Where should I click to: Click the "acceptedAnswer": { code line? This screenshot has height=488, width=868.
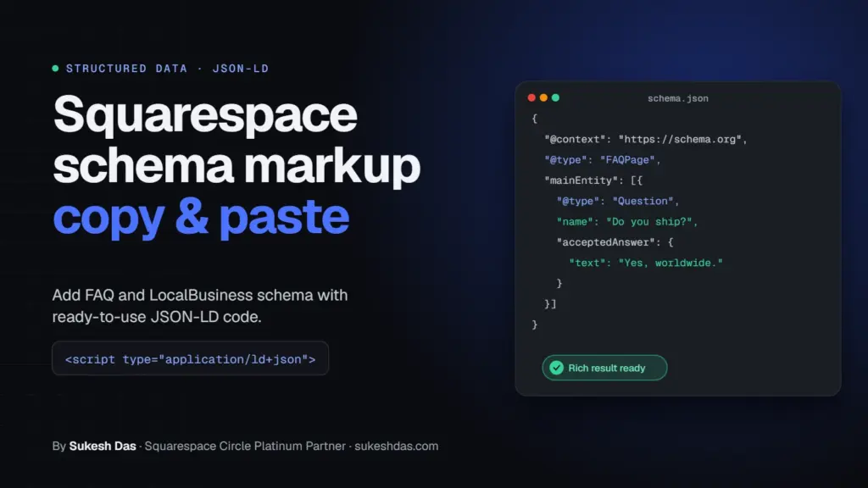(x=615, y=242)
